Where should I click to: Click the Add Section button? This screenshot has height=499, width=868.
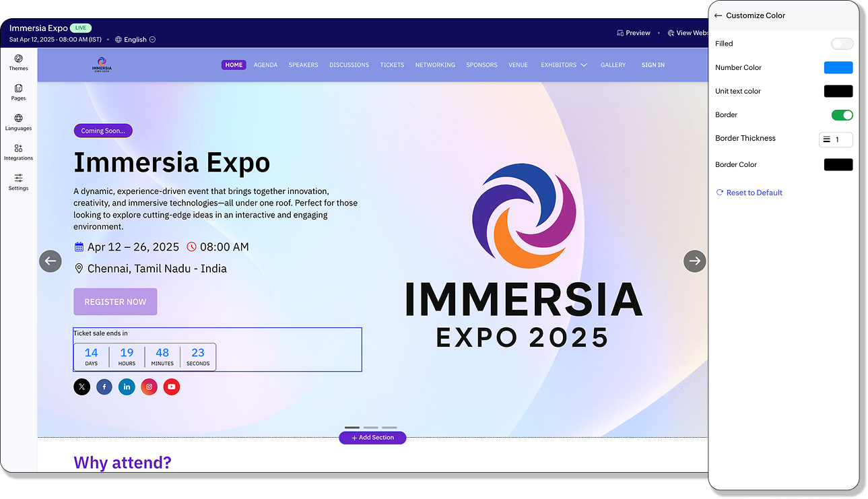click(x=372, y=438)
